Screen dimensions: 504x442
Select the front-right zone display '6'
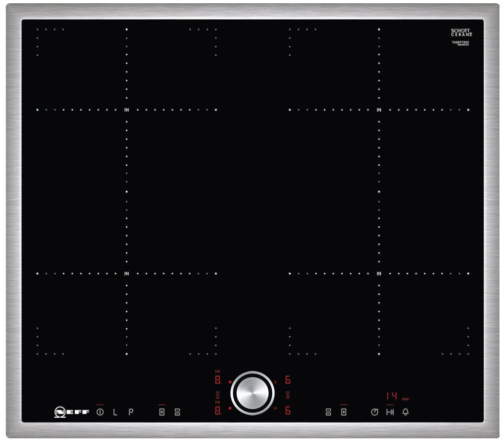pyautogui.click(x=288, y=411)
